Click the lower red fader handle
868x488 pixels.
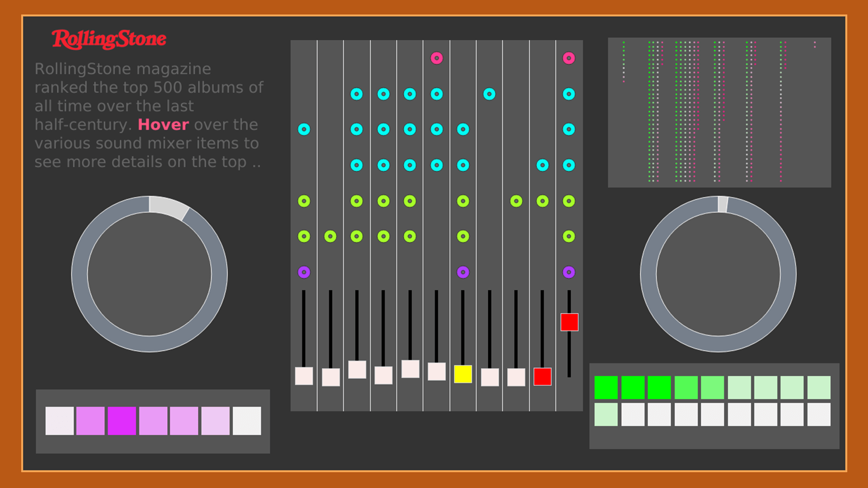tap(542, 376)
